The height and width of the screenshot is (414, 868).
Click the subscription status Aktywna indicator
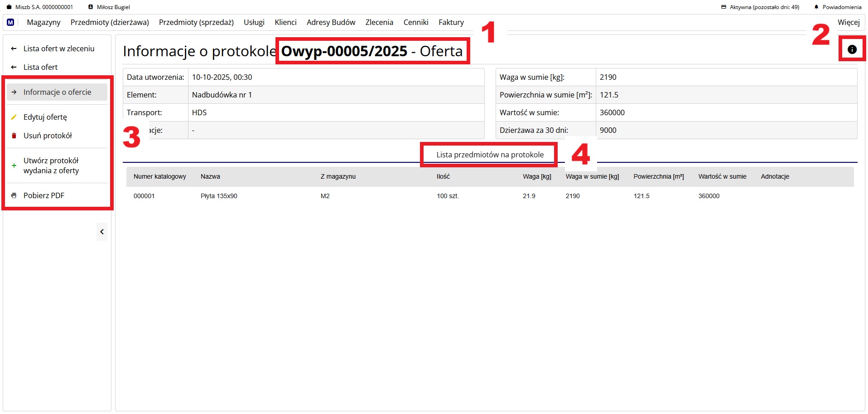pos(760,7)
